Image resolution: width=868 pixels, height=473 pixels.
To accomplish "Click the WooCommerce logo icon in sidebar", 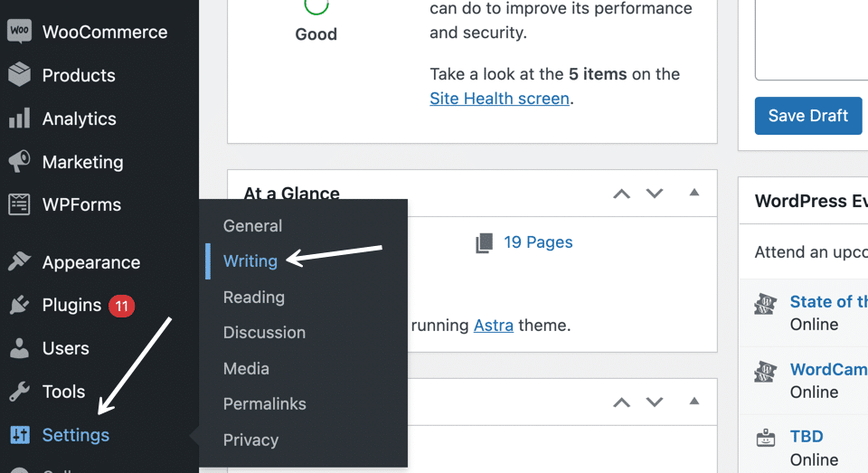I will (19, 32).
